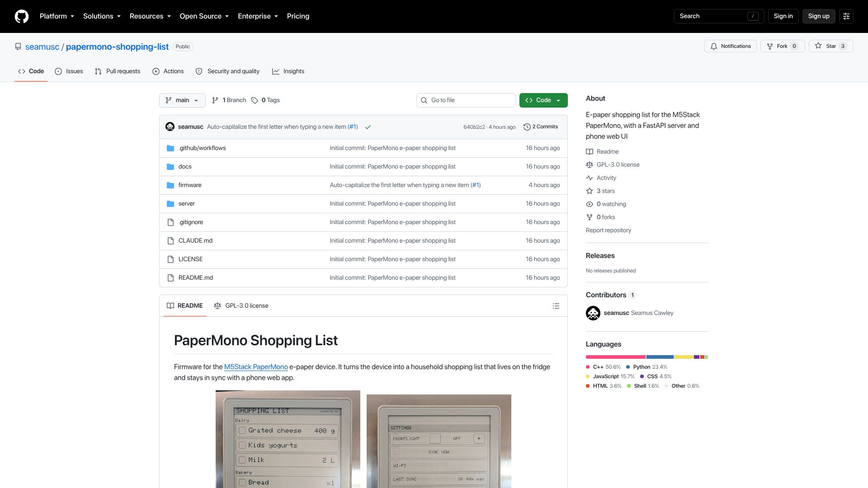Select the GPL-3.0 license tab in README panel
The height and width of the screenshot is (488, 868).
(x=241, y=306)
